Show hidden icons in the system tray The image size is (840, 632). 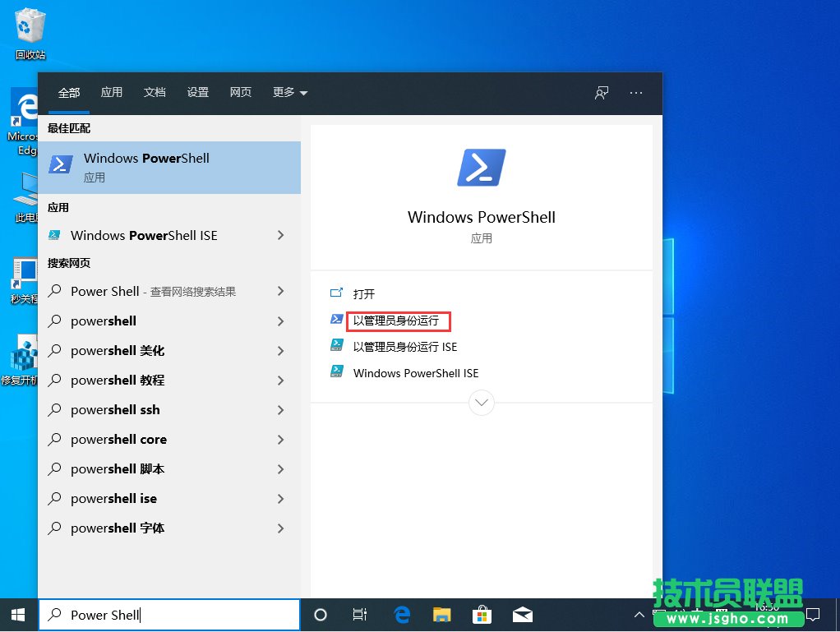coord(639,615)
